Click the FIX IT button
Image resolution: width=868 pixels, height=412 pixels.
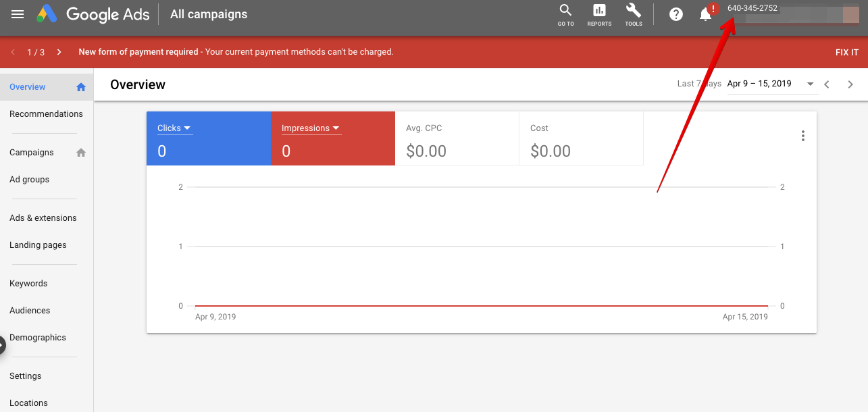coord(846,52)
